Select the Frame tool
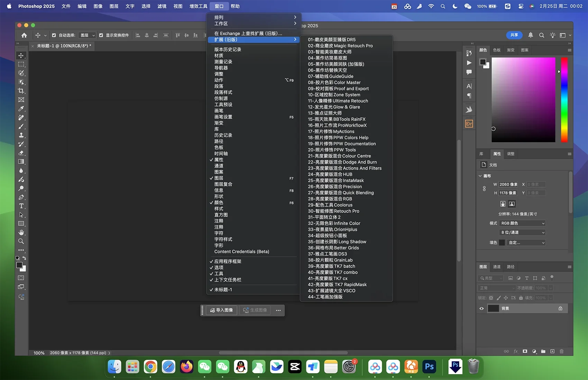The image size is (588, 380). (x=21, y=100)
